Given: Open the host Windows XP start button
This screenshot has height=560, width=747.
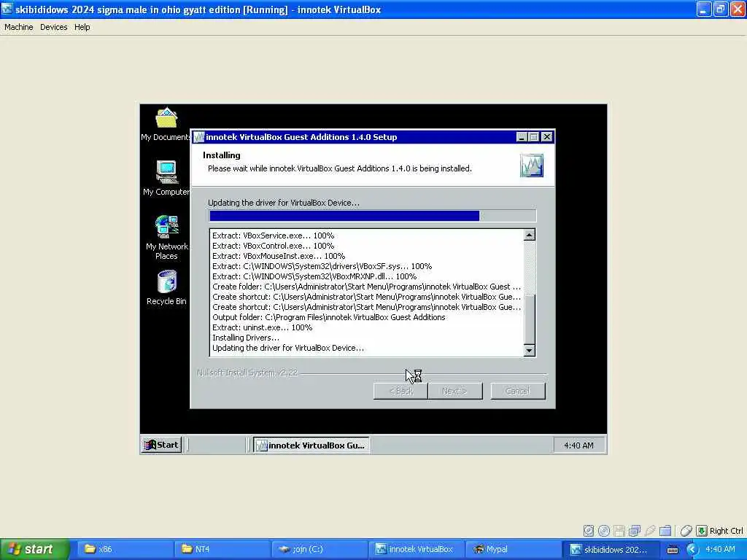Looking at the screenshot, I should coord(35,549).
